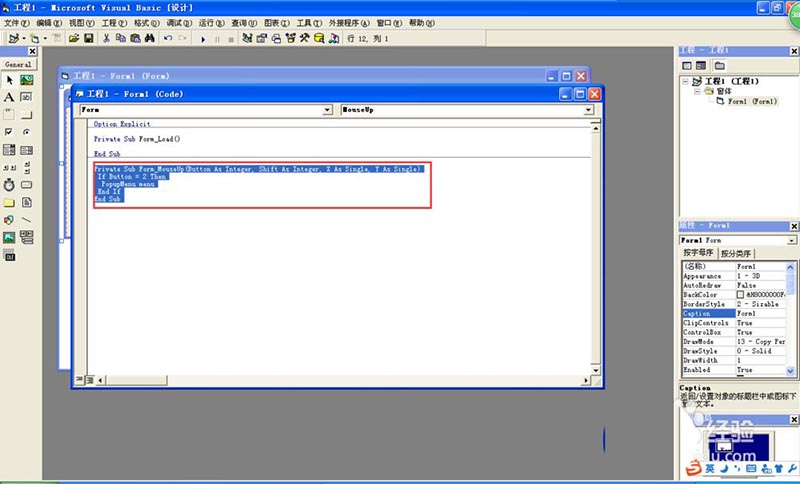Screen dimensions: 800x484
Task: Click the Add Standard EXE Project icon
Action: (x=14, y=38)
